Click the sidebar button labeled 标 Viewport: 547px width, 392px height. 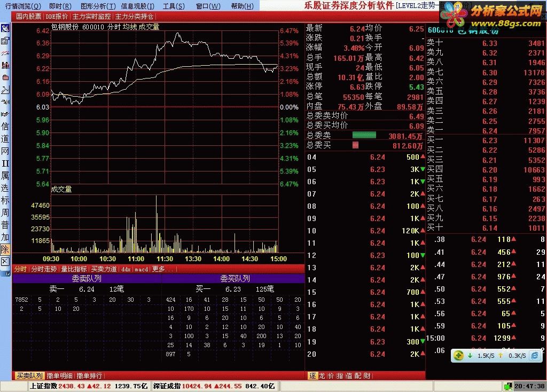point(5,200)
